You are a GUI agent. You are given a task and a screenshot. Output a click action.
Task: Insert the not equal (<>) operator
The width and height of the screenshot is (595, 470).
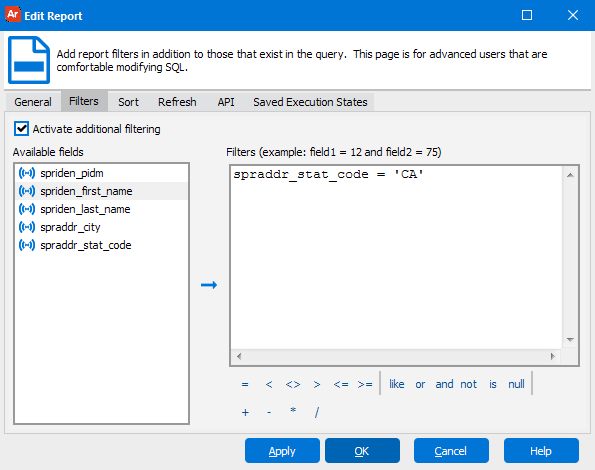pos(293,384)
